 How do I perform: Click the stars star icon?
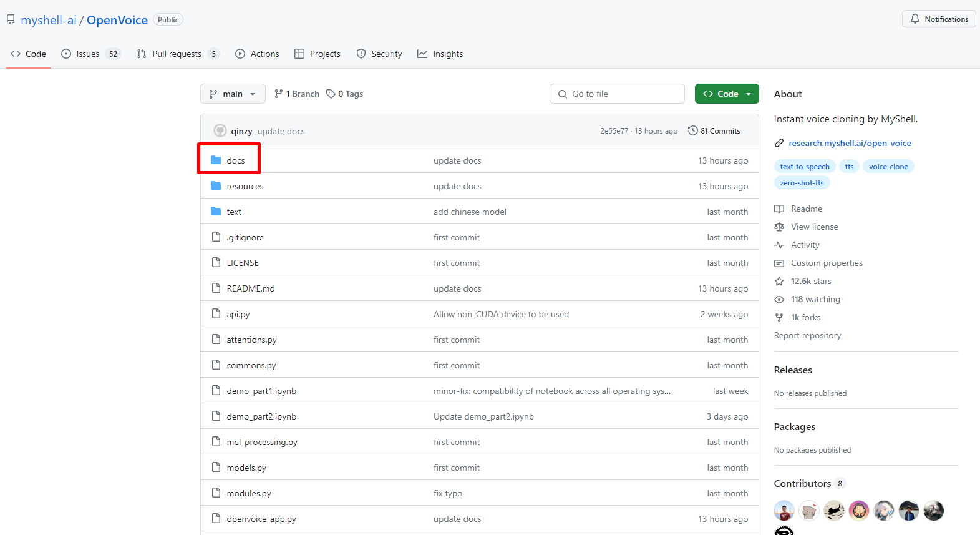tap(779, 281)
